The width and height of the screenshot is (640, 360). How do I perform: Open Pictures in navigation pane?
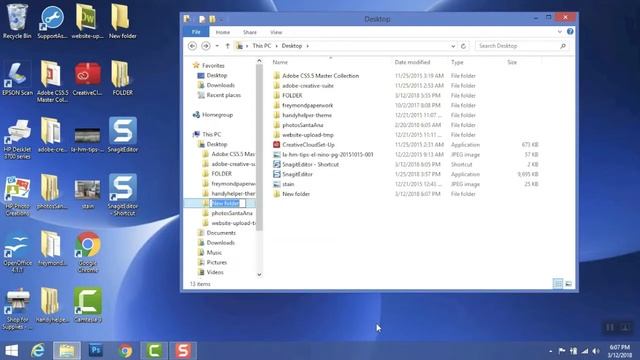(x=216, y=262)
